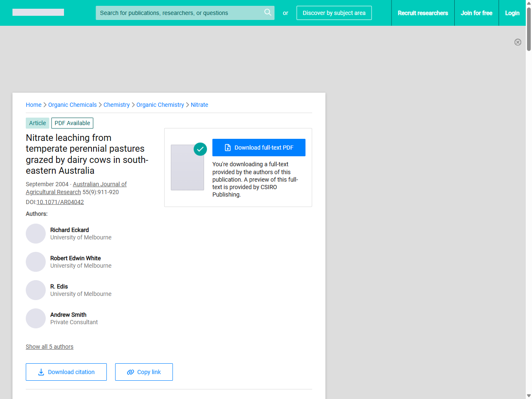Go to the Login page
The width and height of the screenshot is (532, 399).
pos(512,13)
